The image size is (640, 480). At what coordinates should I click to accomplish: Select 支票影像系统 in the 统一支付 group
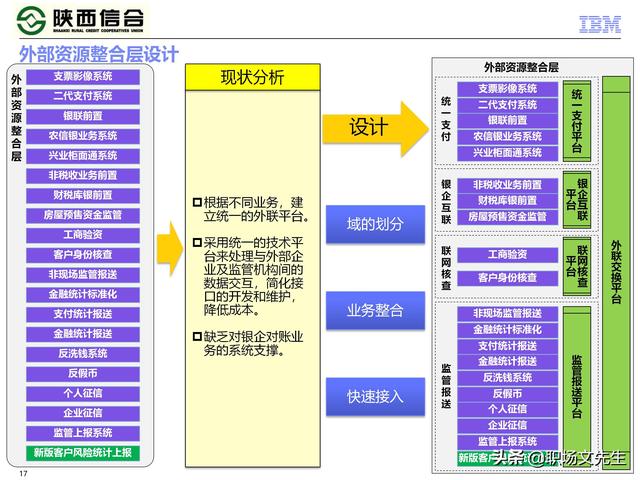click(x=507, y=89)
